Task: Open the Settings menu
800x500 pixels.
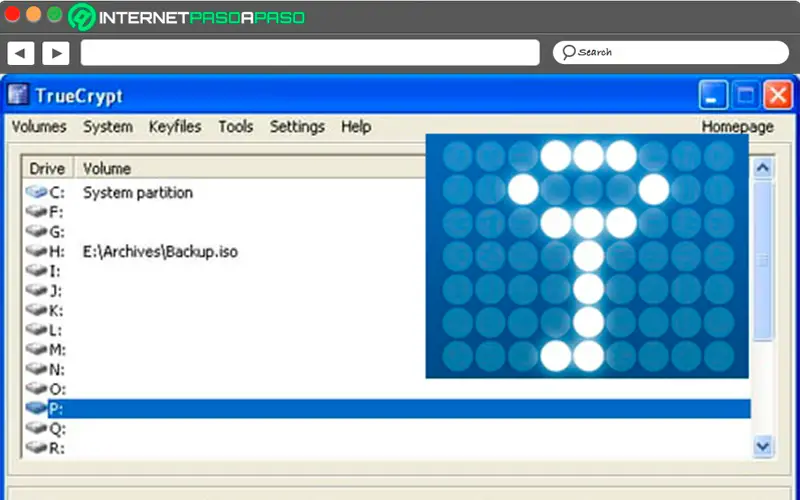Action: [297, 127]
